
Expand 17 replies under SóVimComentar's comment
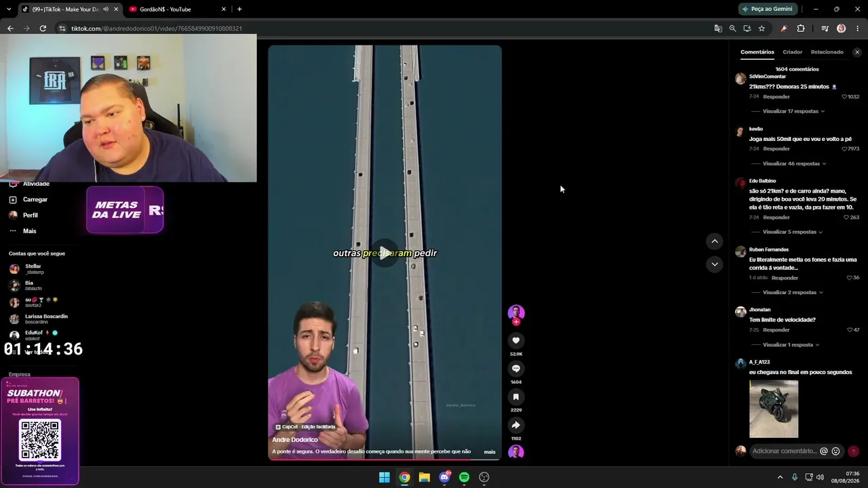(793, 111)
